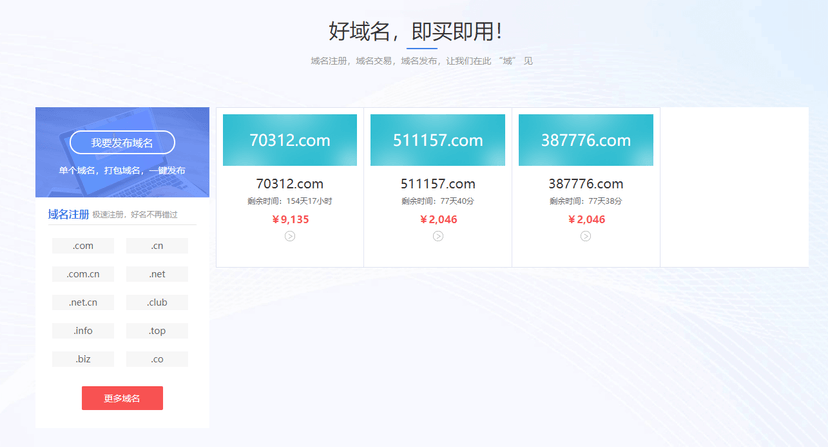Image resolution: width=828 pixels, height=447 pixels.
Task: Click the ¥9,135 price
Action: 290,219
